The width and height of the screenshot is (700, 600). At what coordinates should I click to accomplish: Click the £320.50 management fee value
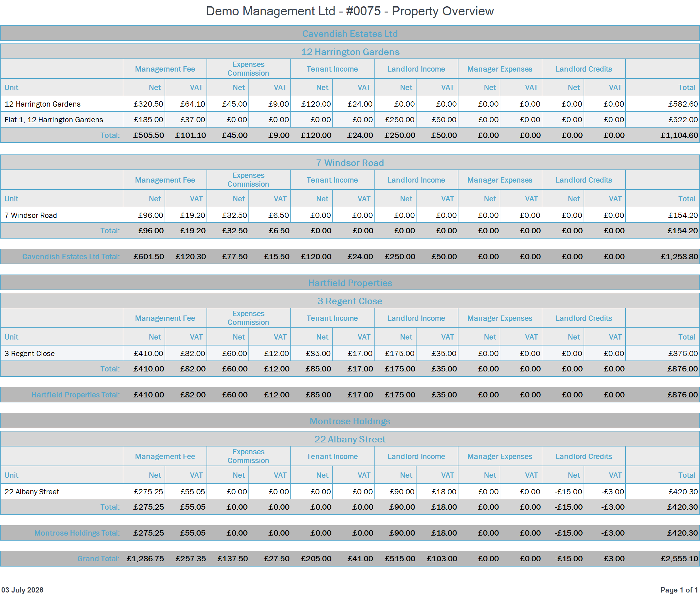148,104
